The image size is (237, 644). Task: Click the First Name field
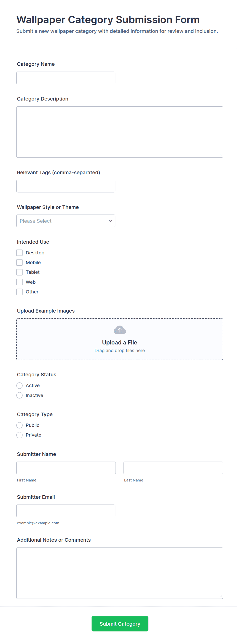[66, 468]
